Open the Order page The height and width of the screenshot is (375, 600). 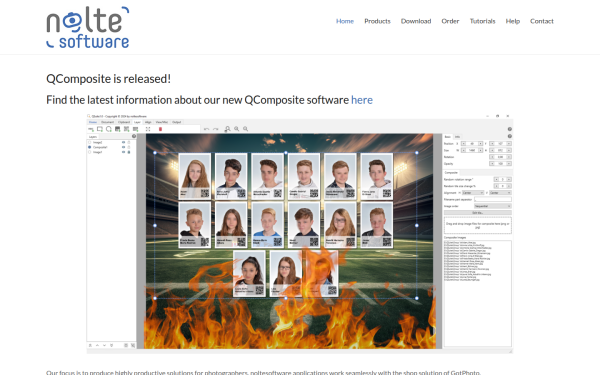[450, 21]
